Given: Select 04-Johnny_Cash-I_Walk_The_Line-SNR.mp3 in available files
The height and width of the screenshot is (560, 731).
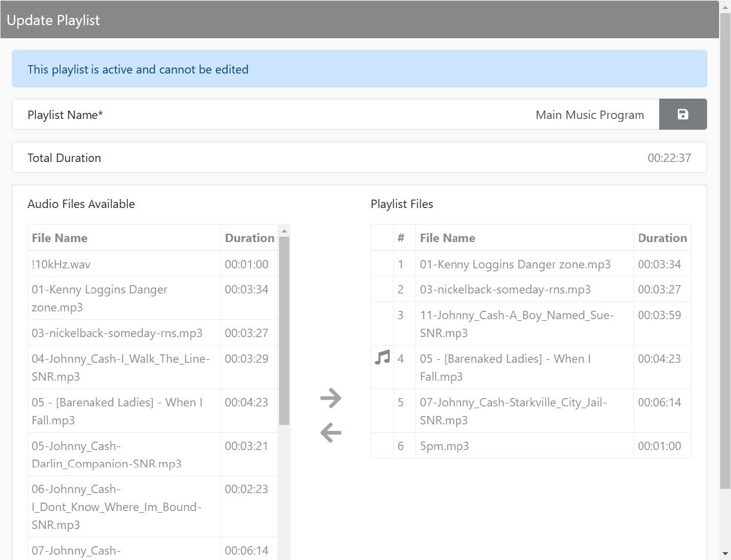Looking at the screenshot, I should click(152, 367).
